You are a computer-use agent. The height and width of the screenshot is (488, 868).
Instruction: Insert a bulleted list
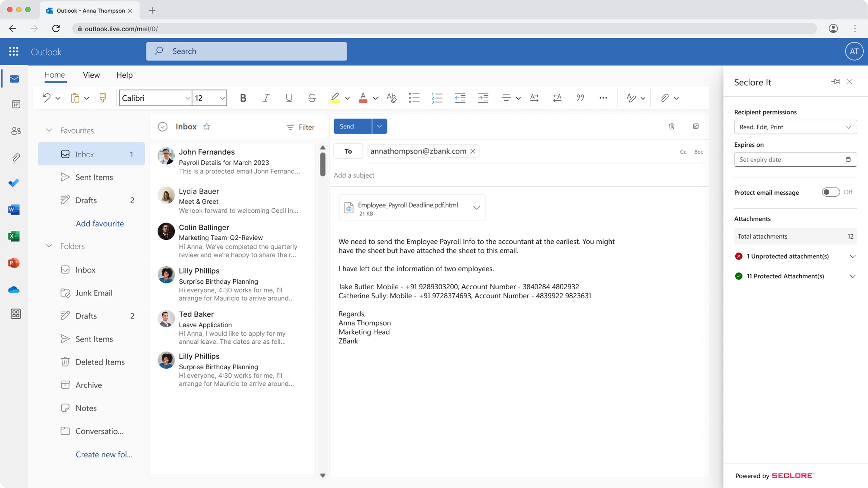click(x=414, y=98)
